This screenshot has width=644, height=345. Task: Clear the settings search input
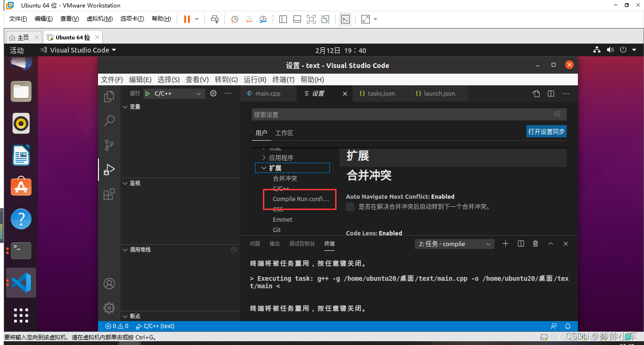coord(557,114)
